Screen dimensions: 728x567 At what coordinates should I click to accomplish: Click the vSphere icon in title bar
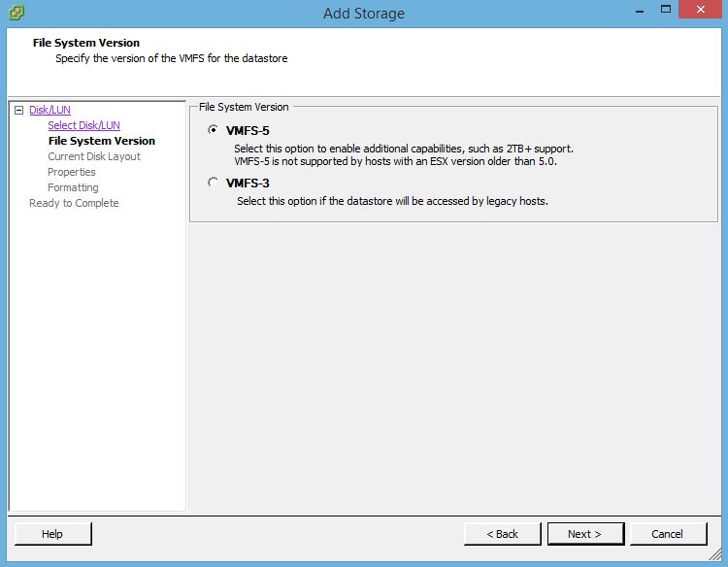coord(17,13)
